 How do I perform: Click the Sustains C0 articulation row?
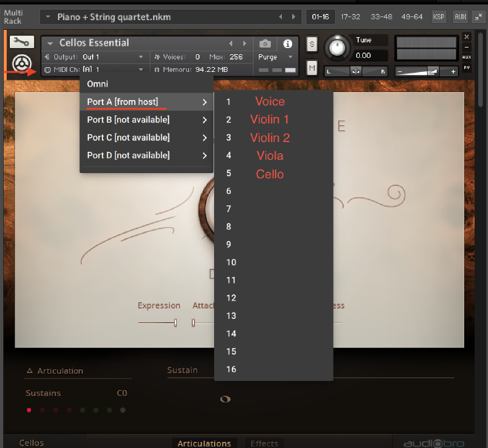pos(77,393)
